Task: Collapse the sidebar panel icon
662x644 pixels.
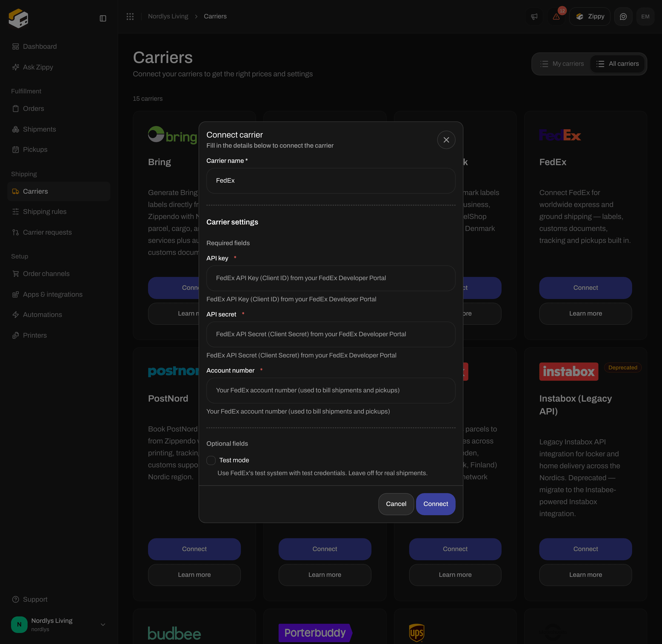Action: (103, 18)
